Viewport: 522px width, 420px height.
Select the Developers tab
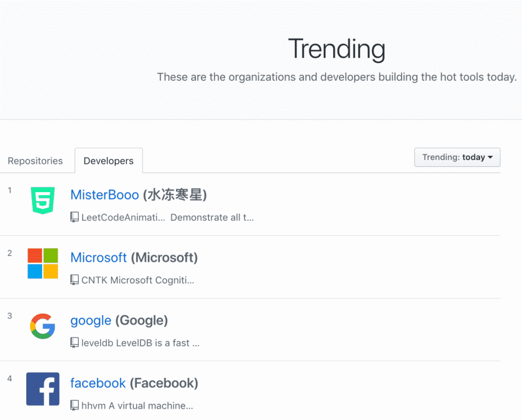click(109, 161)
